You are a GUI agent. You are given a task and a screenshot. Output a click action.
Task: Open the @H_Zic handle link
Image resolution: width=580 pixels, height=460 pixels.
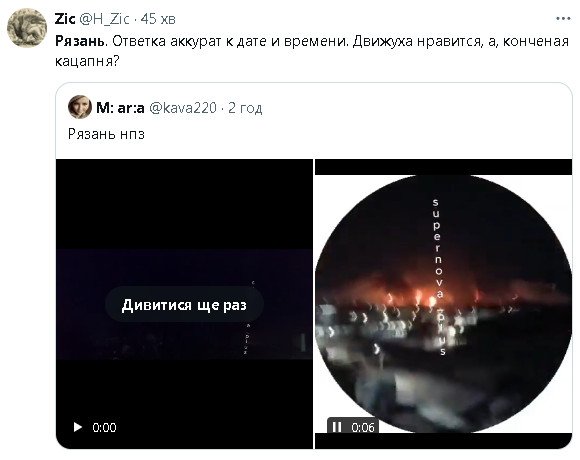pos(105,18)
